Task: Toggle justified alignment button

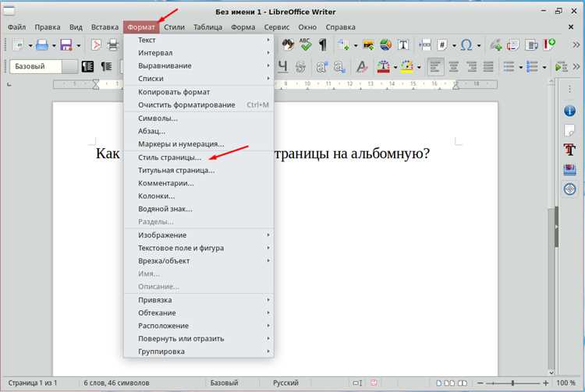Action: pos(488,67)
